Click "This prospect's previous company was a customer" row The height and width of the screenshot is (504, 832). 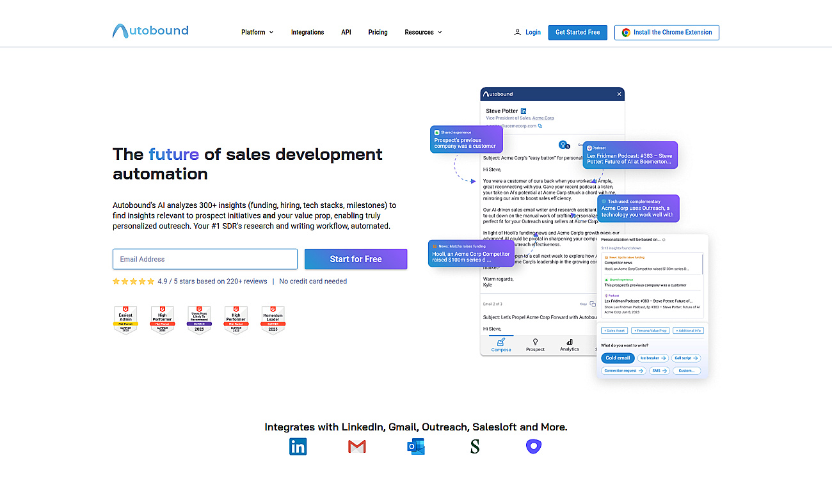point(652,283)
